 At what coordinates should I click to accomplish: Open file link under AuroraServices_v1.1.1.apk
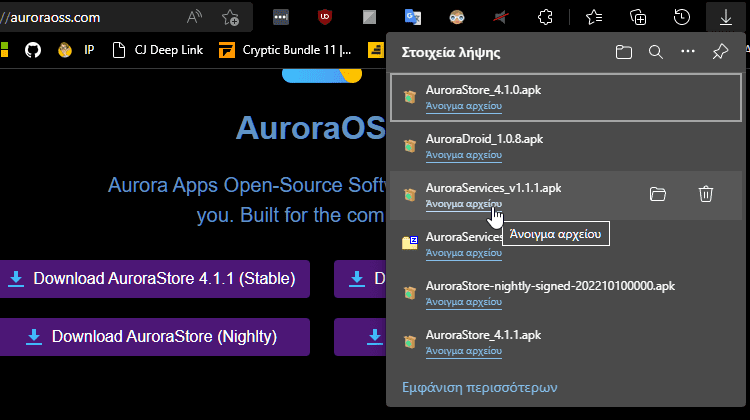[463, 204]
